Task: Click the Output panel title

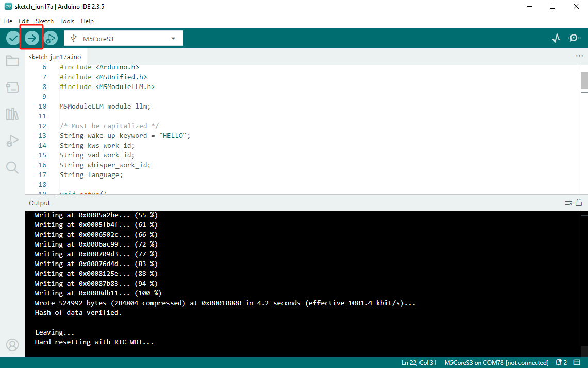Action: coord(39,203)
